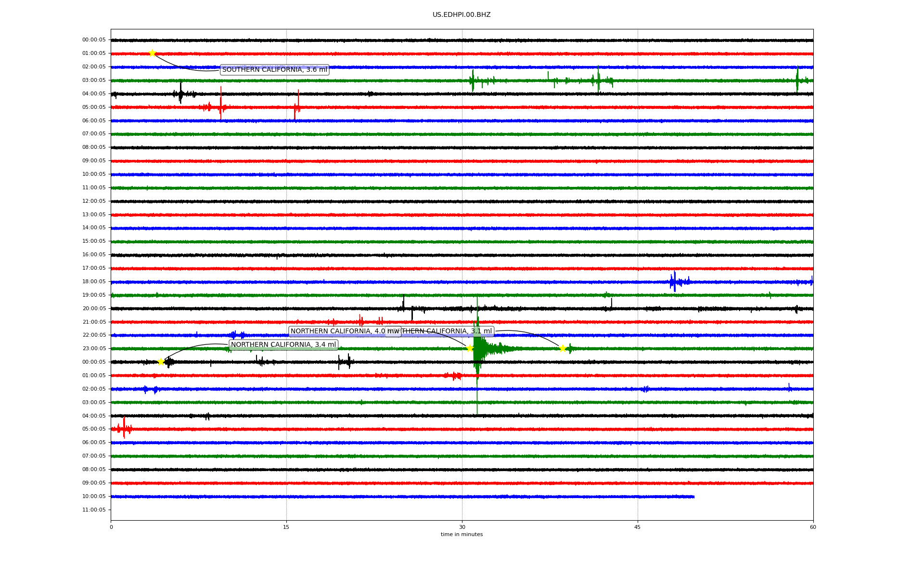Click the 45 minute x-axis tick label
Image resolution: width=924 pixels, height=578 pixels.
point(637,527)
